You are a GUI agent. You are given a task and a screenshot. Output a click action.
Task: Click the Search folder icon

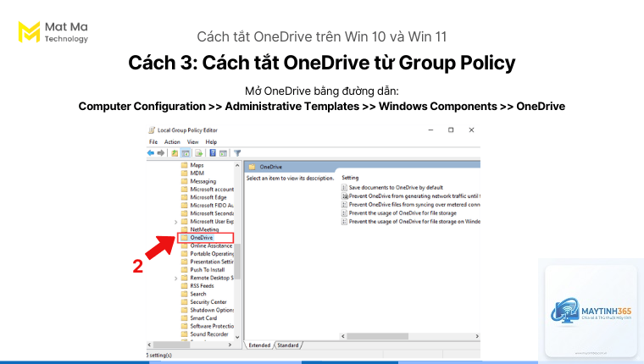click(185, 294)
